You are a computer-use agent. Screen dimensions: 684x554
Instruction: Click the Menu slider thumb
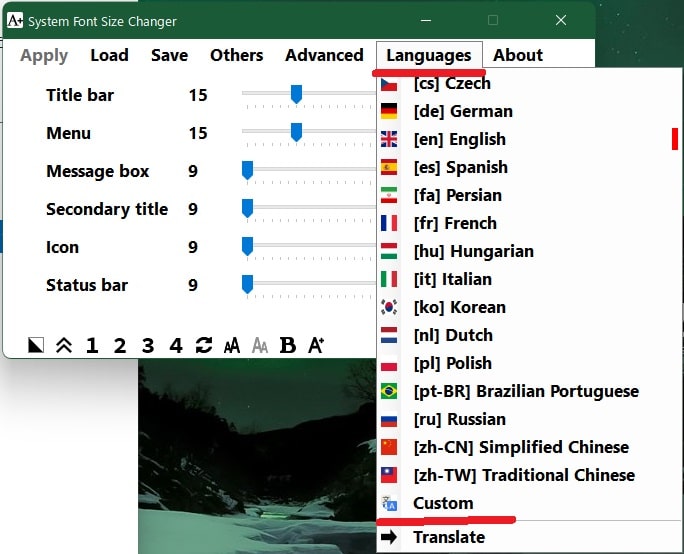click(296, 132)
